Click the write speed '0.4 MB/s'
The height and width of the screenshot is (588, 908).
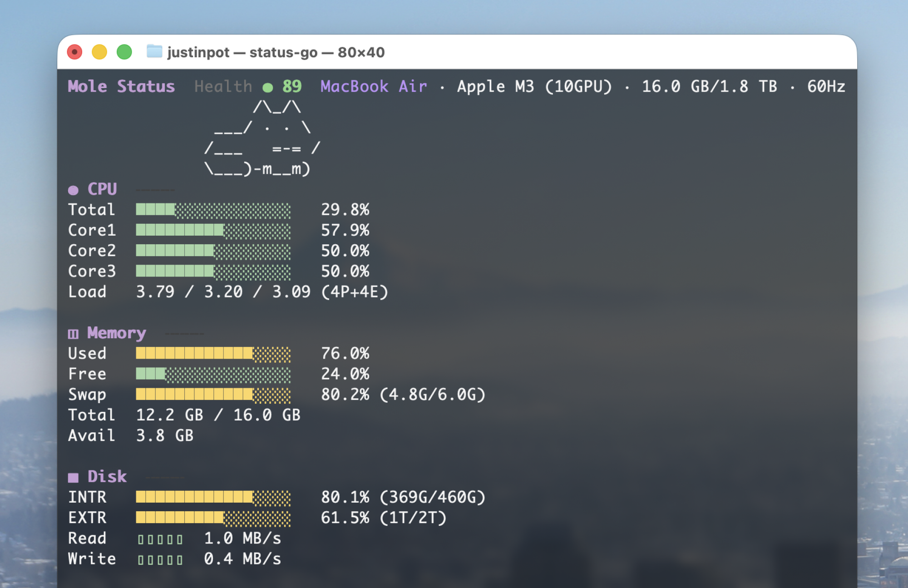242,559
